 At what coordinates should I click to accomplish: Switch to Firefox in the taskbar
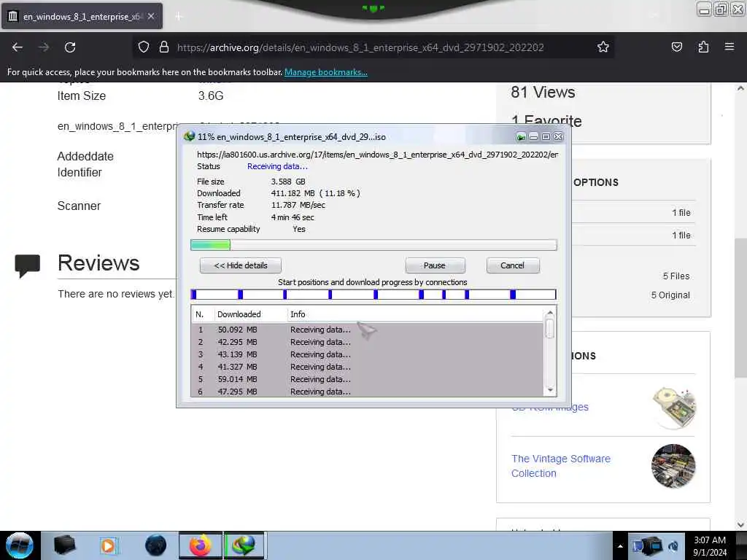coord(201,545)
